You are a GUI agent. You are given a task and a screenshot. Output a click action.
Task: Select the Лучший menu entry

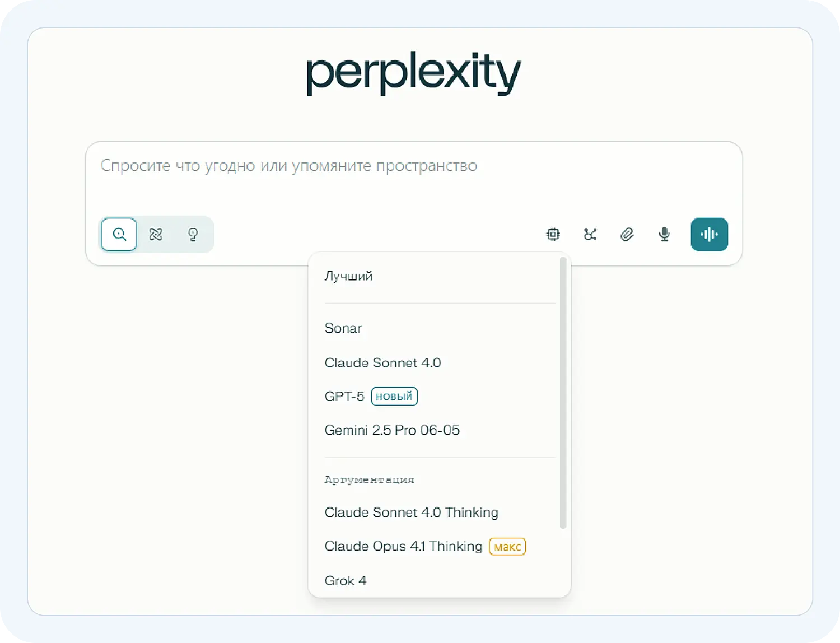point(348,275)
